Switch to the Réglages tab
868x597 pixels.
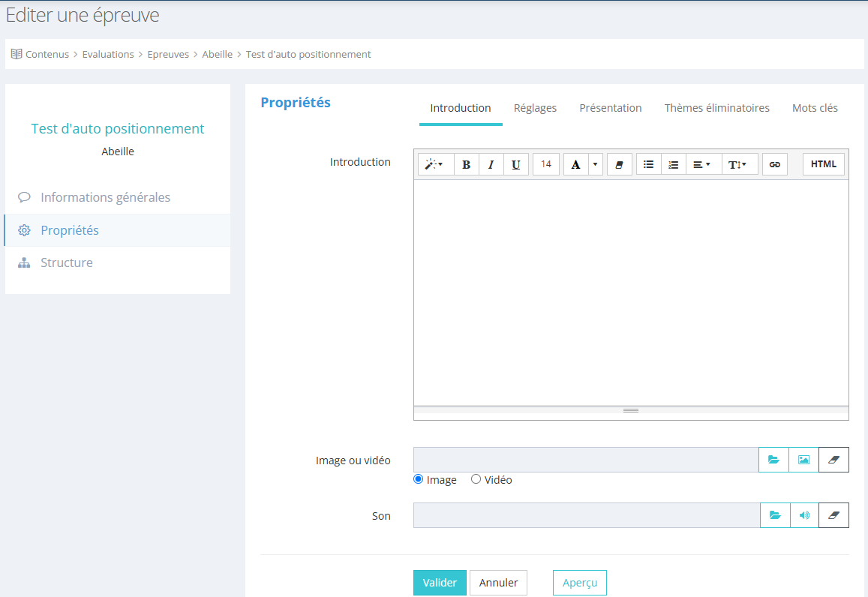pyautogui.click(x=535, y=108)
